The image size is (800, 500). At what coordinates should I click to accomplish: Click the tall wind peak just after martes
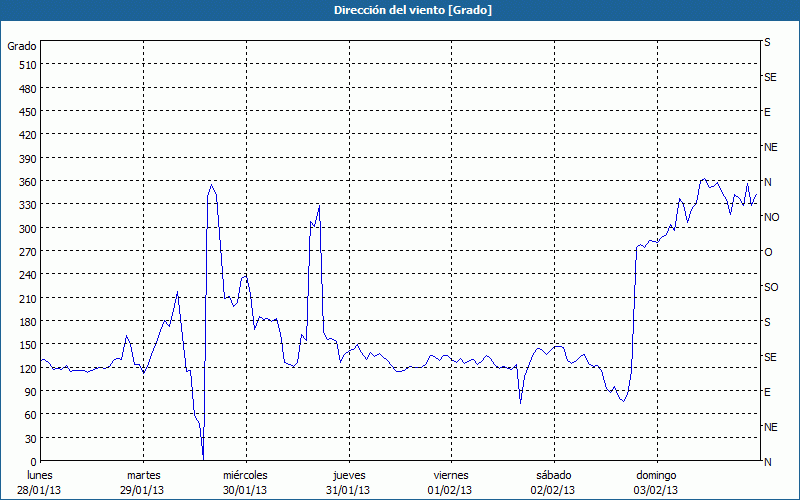[x=211, y=185]
